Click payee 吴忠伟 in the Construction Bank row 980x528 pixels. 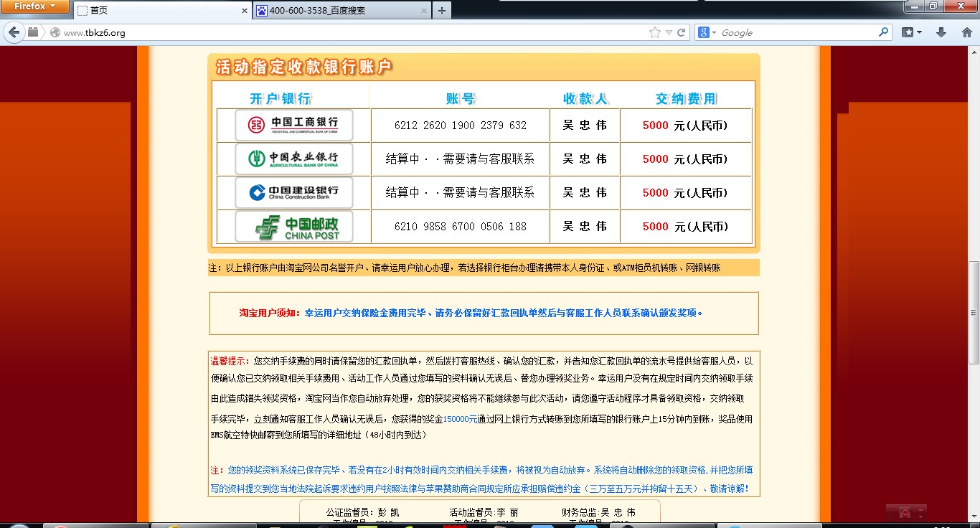point(585,193)
